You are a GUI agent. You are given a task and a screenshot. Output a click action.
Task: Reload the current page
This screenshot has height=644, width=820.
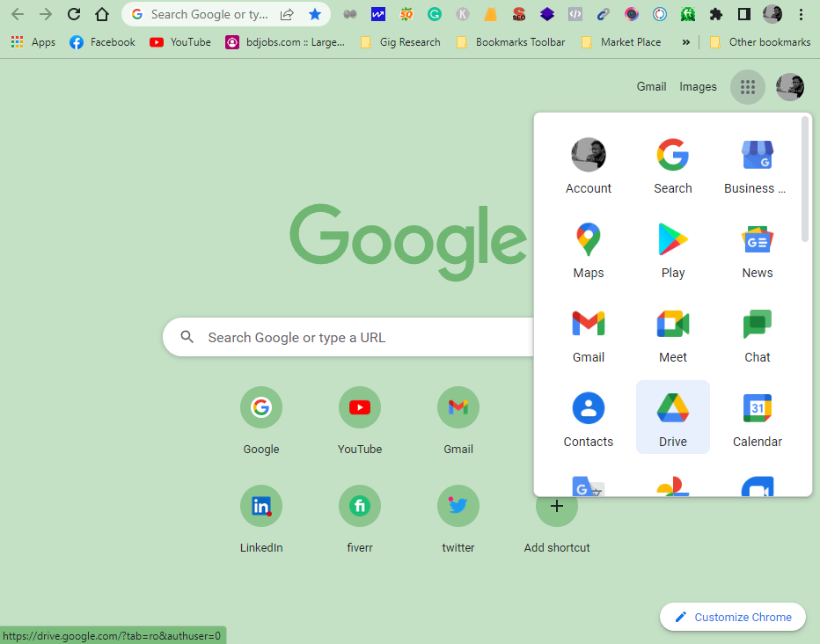[74, 14]
